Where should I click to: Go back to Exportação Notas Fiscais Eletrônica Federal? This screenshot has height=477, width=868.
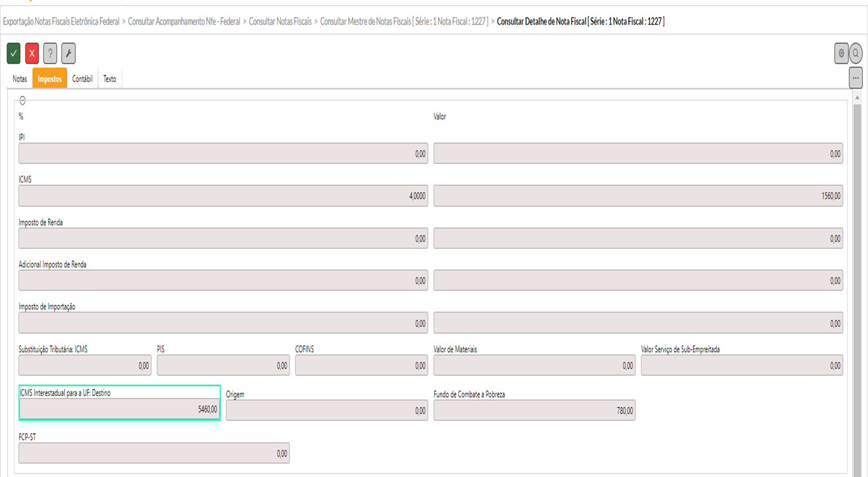click(62, 21)
